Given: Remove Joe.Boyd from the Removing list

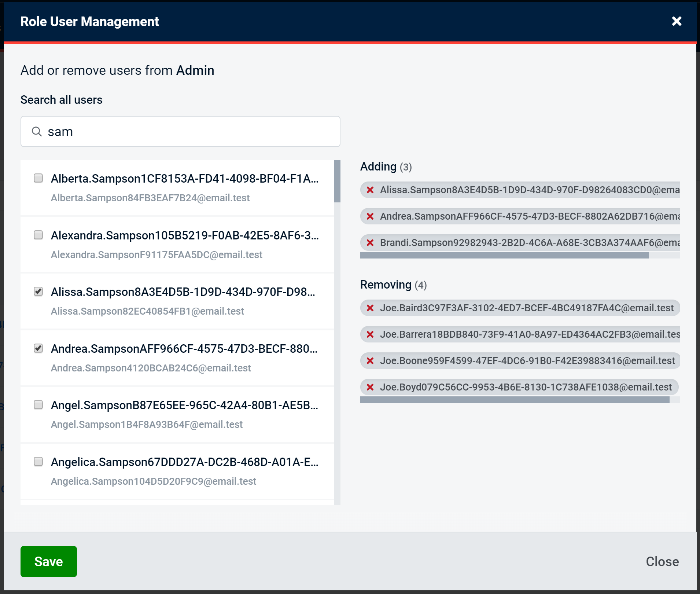Looking at the screenshot, I should coord(369,387).
